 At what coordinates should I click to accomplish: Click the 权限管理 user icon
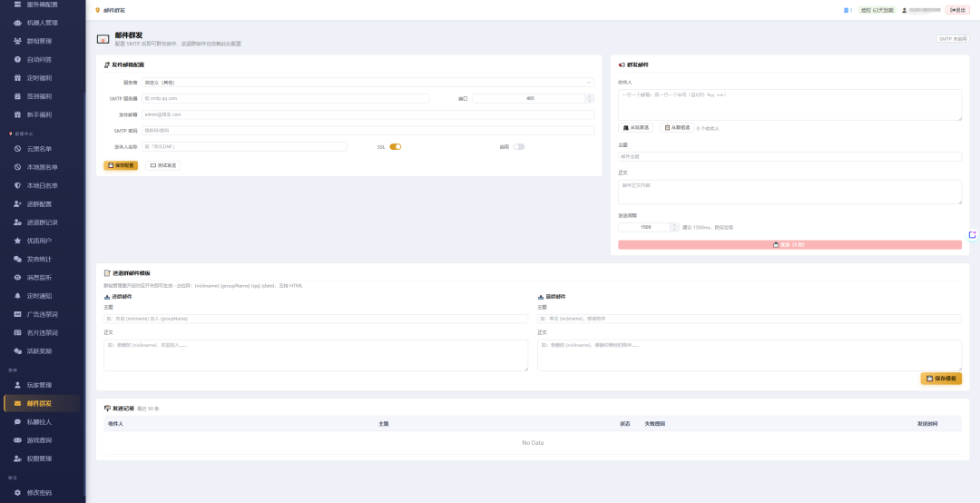(x=17, y=459)
